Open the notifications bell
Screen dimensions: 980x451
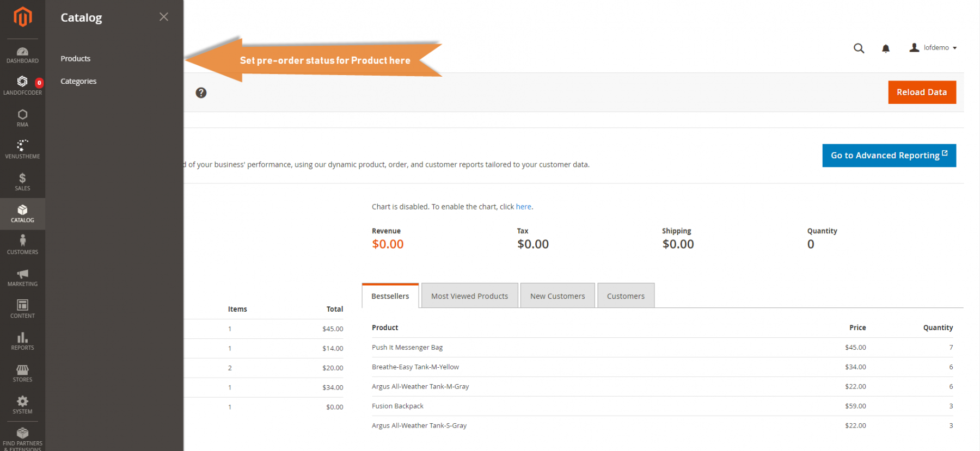pyautogui.click(x=886, y=48)
